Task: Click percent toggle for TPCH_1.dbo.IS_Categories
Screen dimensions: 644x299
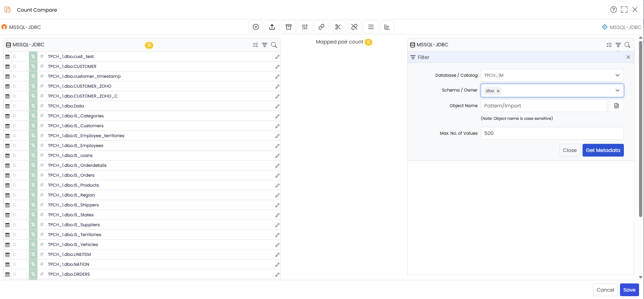Action: (33, 116)
